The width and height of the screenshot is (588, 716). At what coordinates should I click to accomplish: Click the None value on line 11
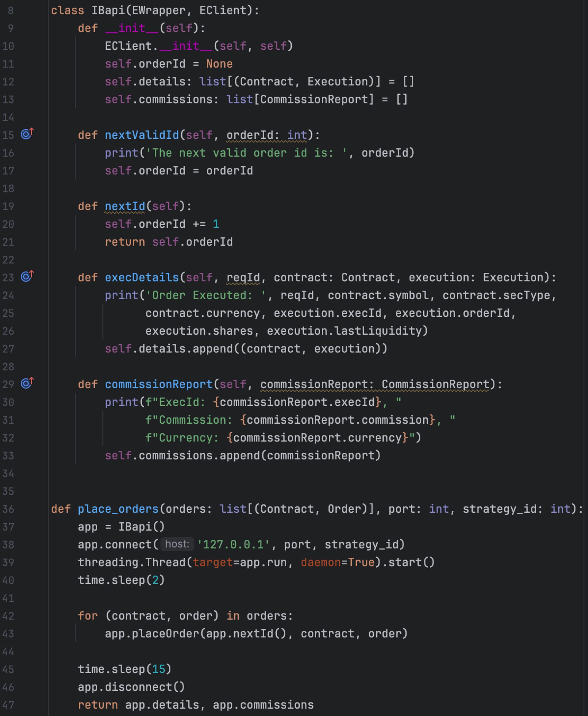click(x=220, y=64)
